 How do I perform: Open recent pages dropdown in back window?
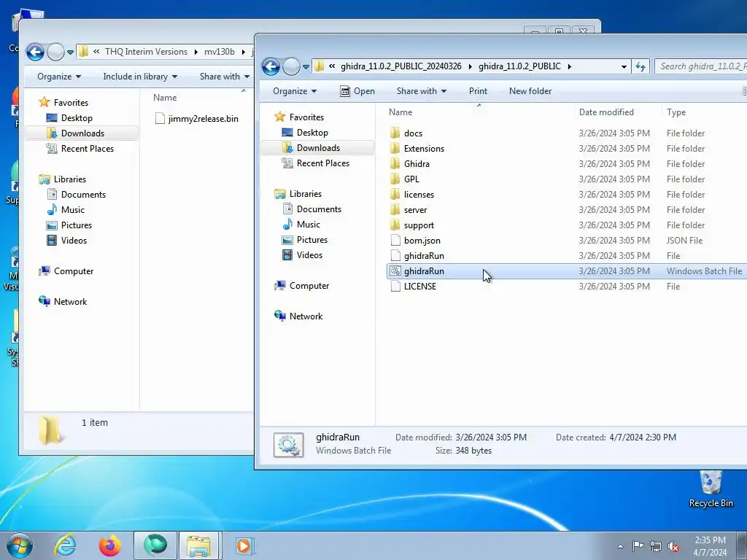coord(70,52)
